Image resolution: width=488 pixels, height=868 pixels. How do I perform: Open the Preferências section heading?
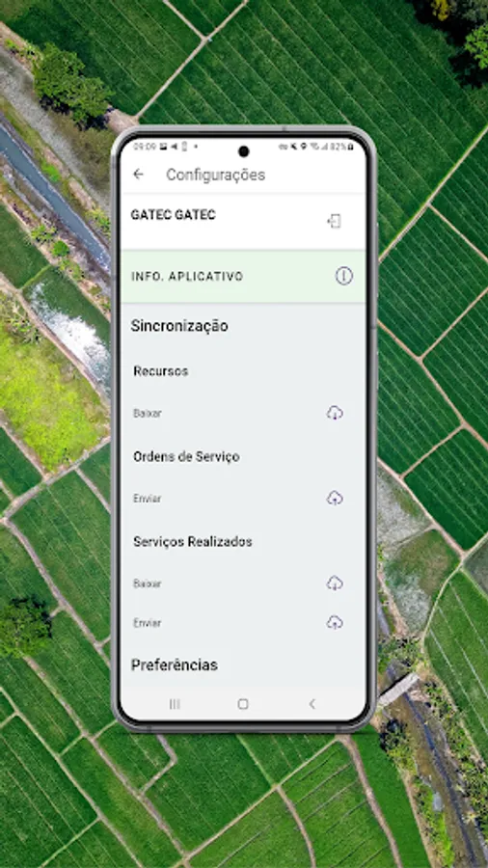click(175, 665)
